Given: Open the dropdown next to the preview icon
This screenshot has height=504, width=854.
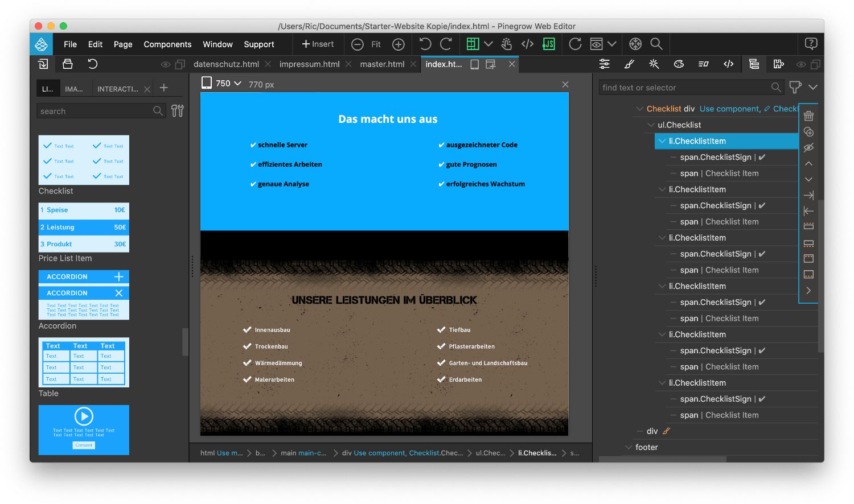Looking at the screenshot, I should [x=611, y=44].
